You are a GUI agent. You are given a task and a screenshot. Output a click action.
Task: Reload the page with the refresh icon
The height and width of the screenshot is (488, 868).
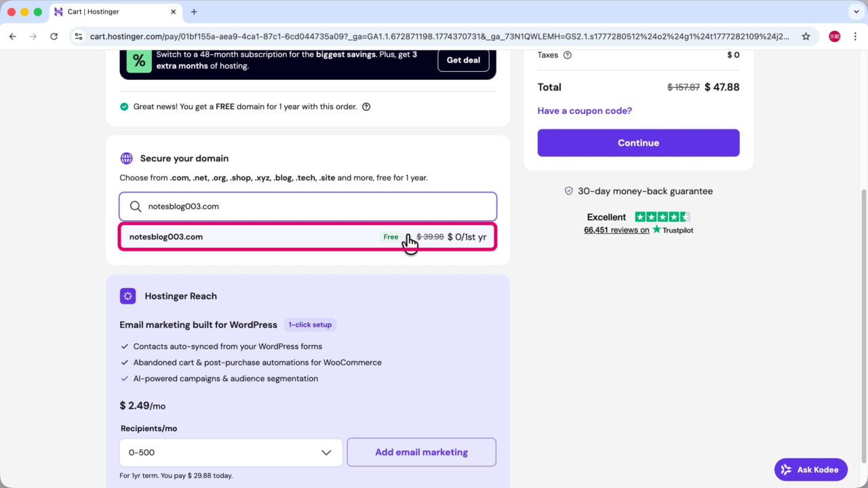tap(54, 37)
